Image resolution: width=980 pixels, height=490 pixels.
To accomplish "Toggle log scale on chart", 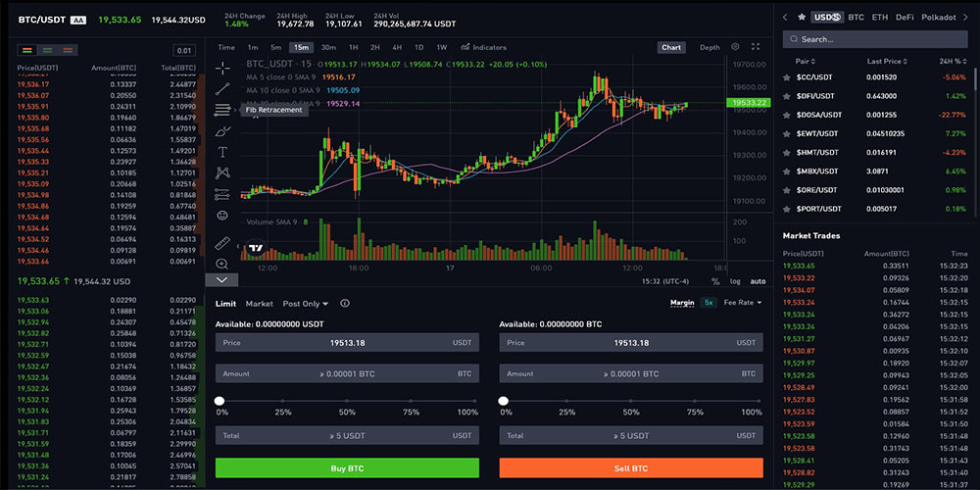I will tap(736, 281).
